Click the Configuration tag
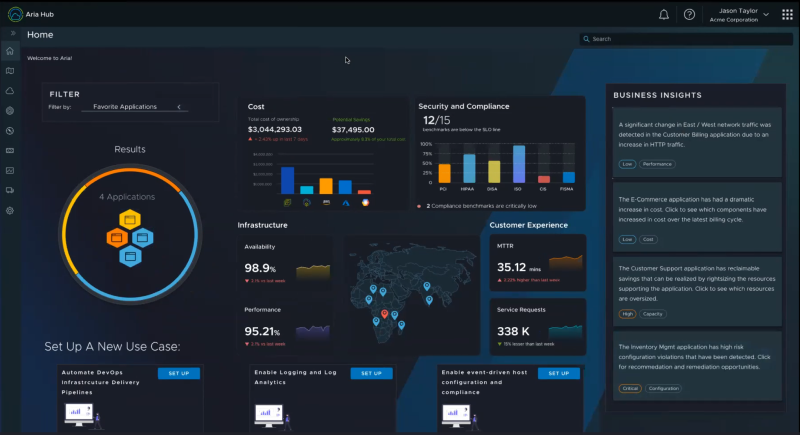 point(663,389)
